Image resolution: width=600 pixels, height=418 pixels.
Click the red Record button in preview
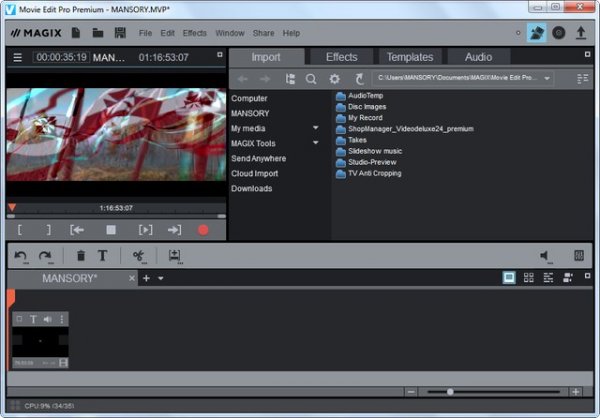pyautogui.click(x=203, y=230)
